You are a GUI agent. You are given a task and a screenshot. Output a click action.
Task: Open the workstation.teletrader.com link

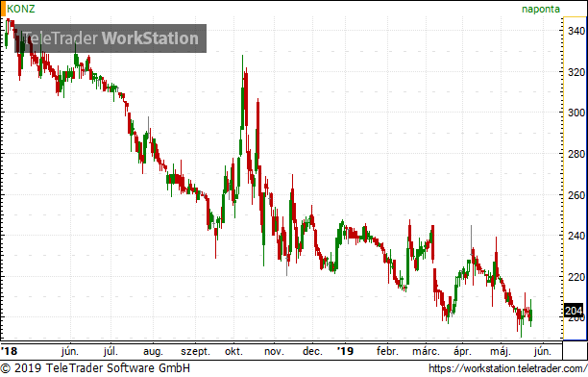click(507, 368)
